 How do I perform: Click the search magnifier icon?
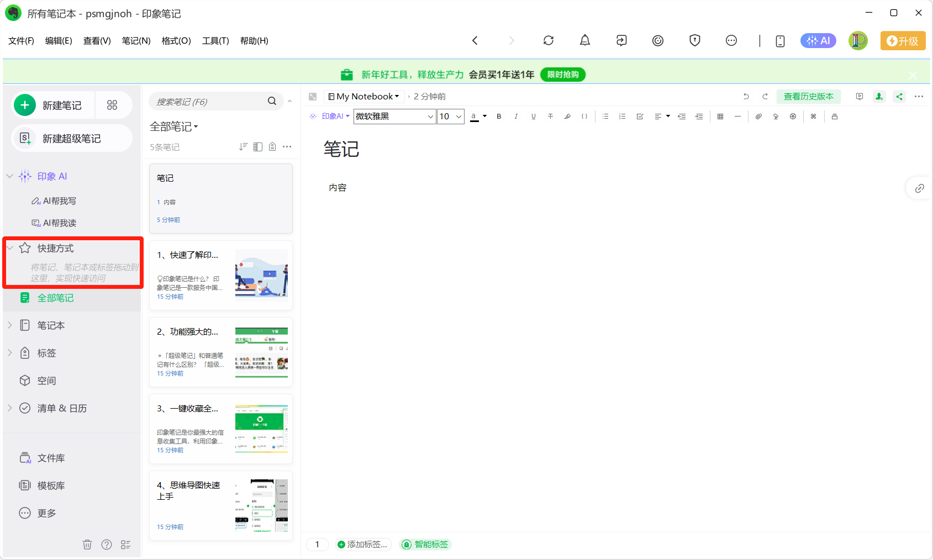tap(272, 101)
